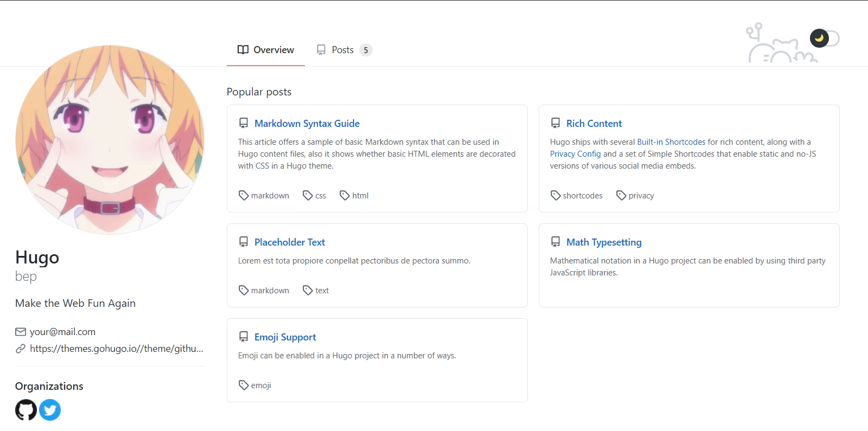This screenshot has height=431, width=868.
Task: Open the GitHub organization icon
Action: pos(25,410)
